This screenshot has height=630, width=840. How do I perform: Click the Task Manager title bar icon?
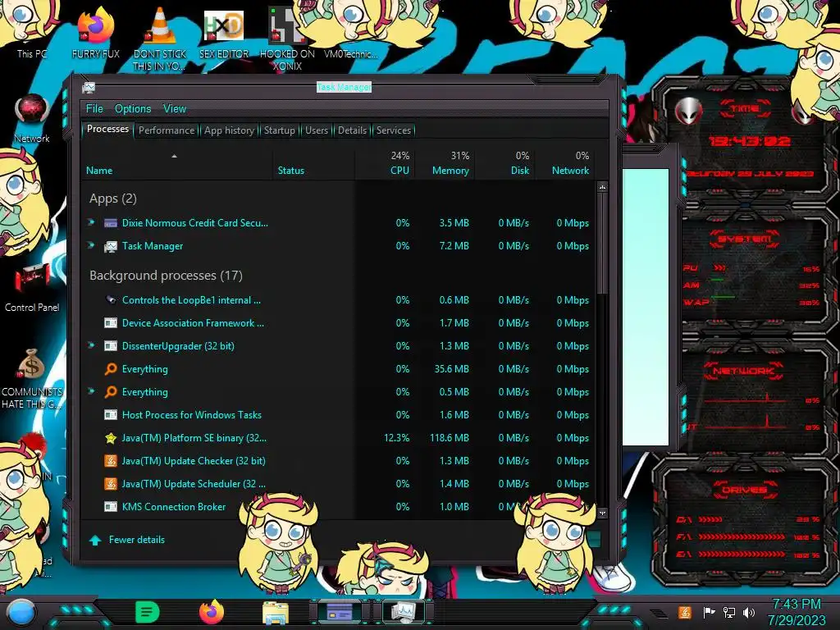click(89, 87)
